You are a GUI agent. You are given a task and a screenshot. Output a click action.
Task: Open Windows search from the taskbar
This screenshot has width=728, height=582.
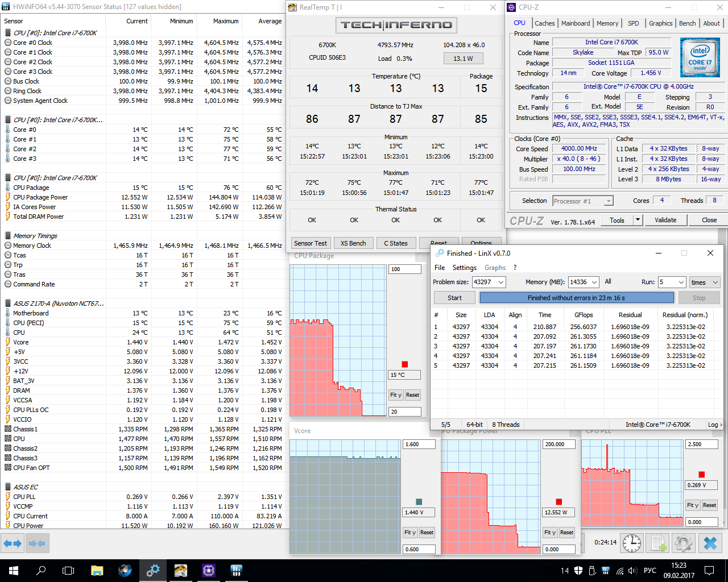point(41,571)
